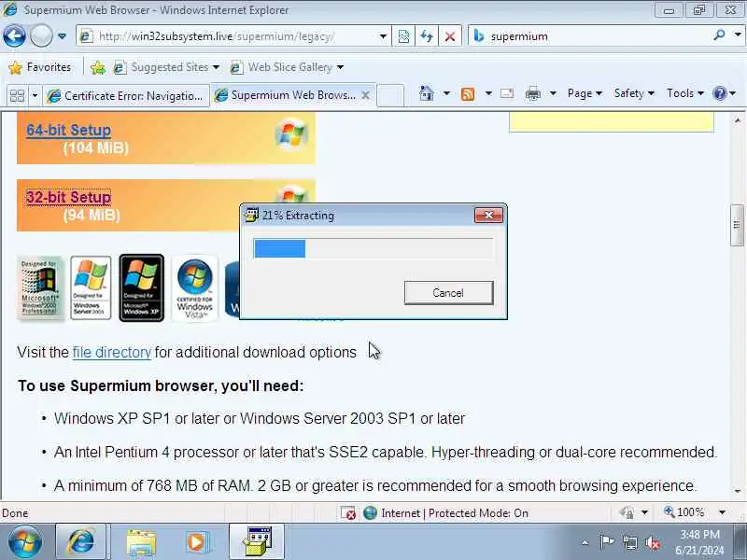Open Windows Media Player from taskbar
The height and width of the screenshot is (560, 747).
(196, 542)
